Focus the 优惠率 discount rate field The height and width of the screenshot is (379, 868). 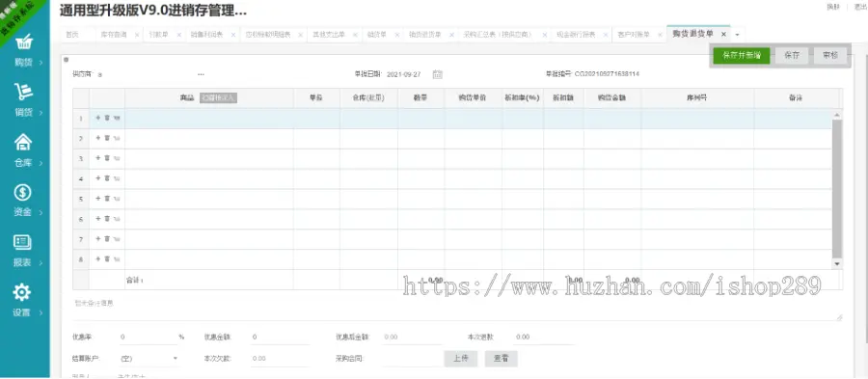148,337
